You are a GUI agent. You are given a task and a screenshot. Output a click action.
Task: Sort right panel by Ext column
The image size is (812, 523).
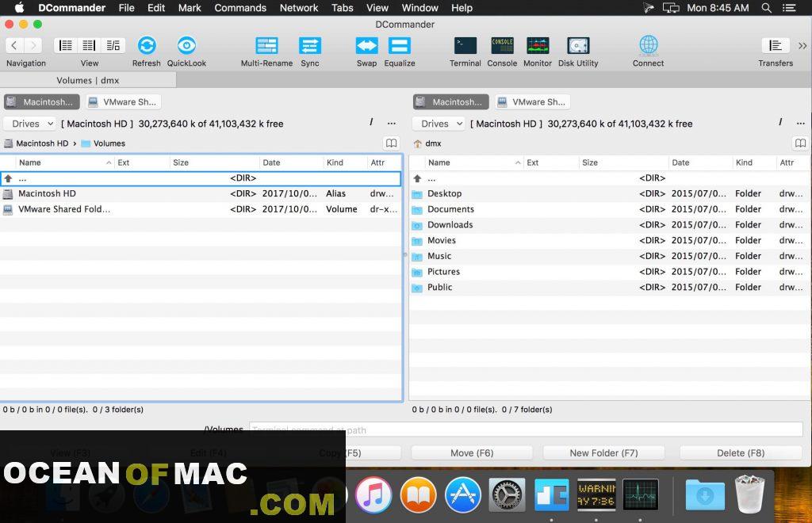(551, 162)
